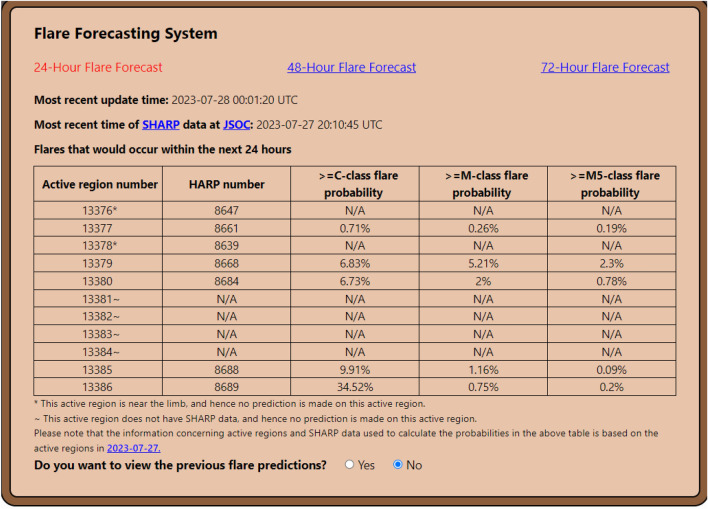Viewport: 708px width, 509px height.
Task: Click the HARP number column header
Action: coord(226,184)
